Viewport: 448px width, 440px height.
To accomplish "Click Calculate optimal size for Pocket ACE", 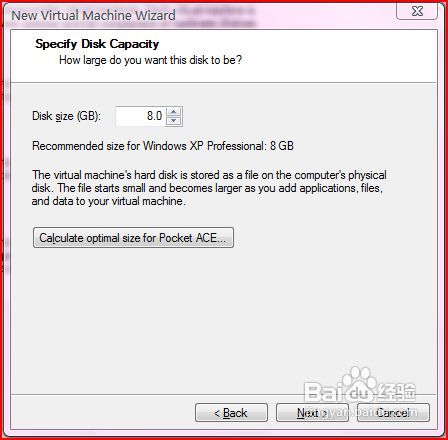I will click(x=133, y=238).
